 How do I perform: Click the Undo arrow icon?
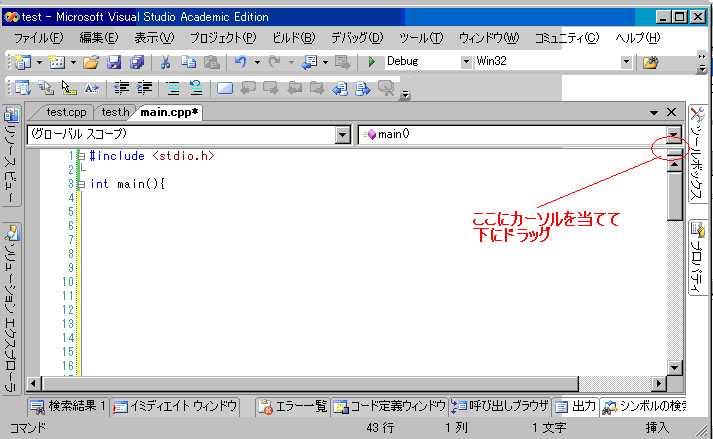click(241, 62)
